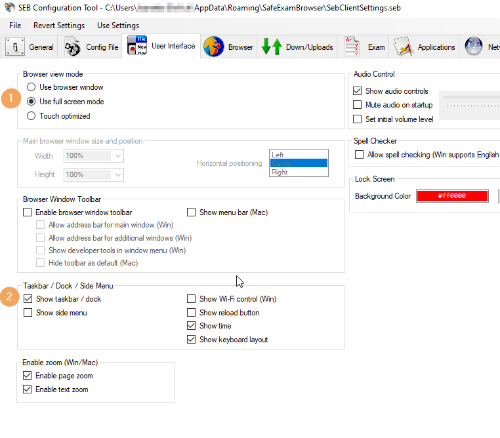Open the File menu
The width and height of the screenshot is (500, 438).
point(15,25)
